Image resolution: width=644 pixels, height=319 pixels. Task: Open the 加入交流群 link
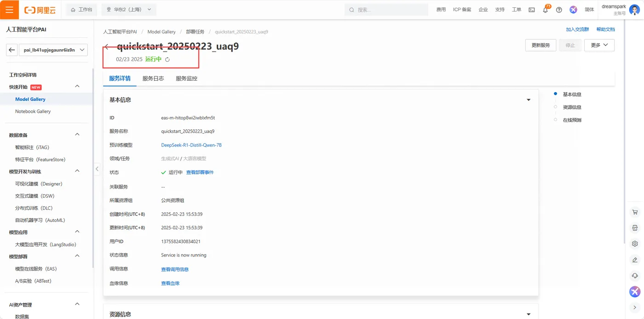click(x=577, y=29)
